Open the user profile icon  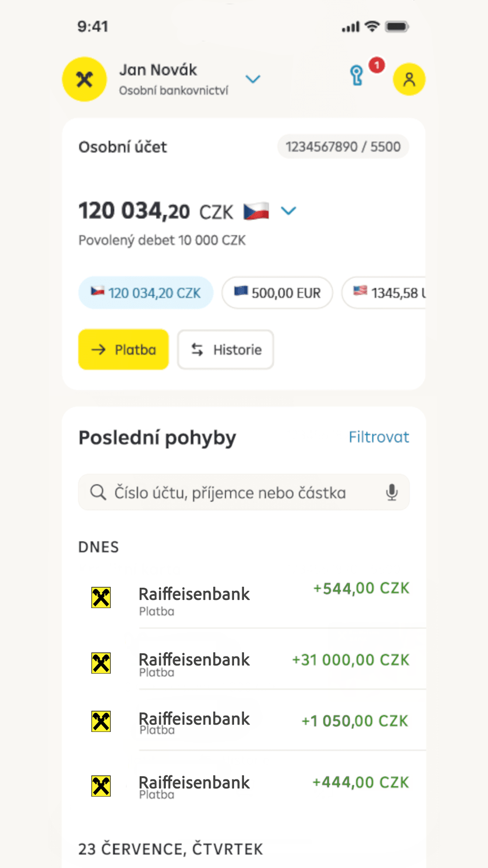pyautogui.click(x=409, y=79)
